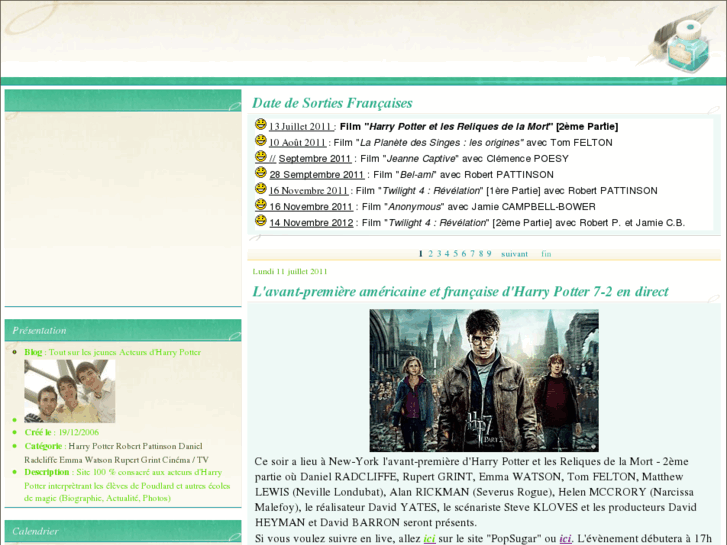727x545 pixels.
Task: Go to page 8 in the pagination
Action: pos(481,254)
